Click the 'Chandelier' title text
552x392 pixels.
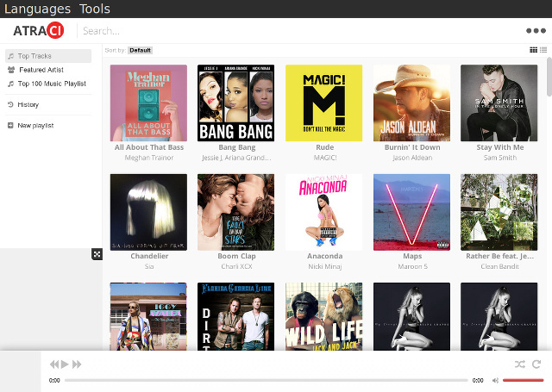coord(149,256)
